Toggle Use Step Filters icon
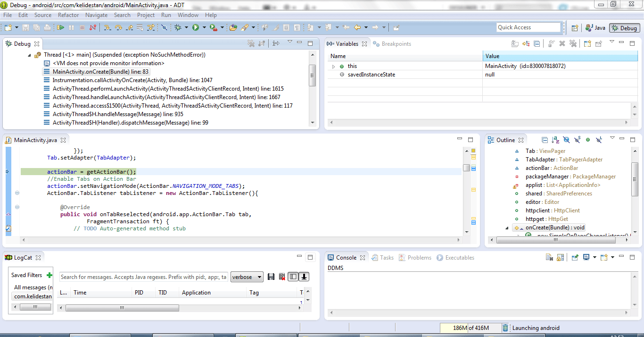 pos(151,27)
